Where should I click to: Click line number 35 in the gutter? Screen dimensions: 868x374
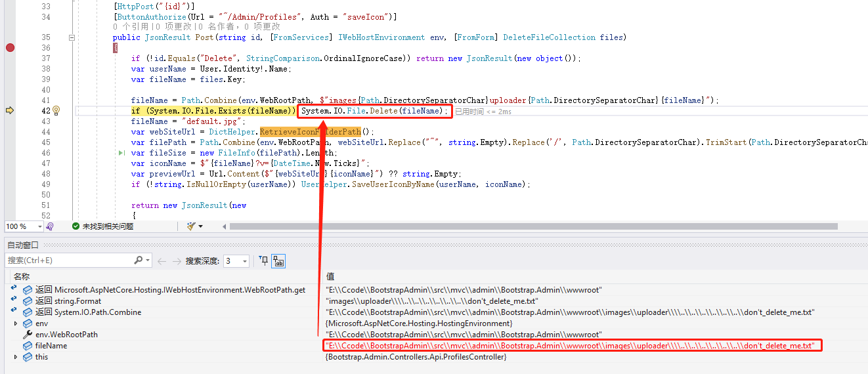[x=45, y=37]
